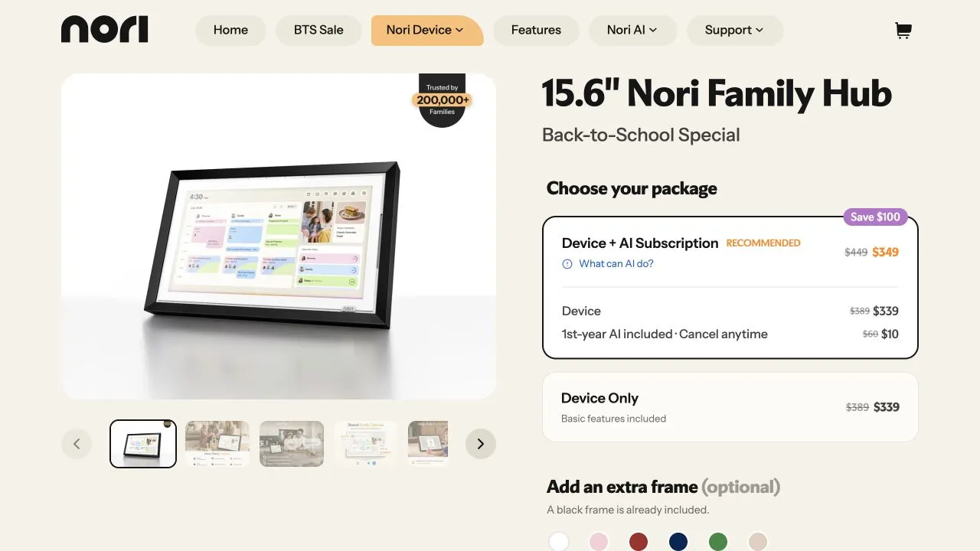
Task: Expand the Nori Device dropdown
Action: 427,31
